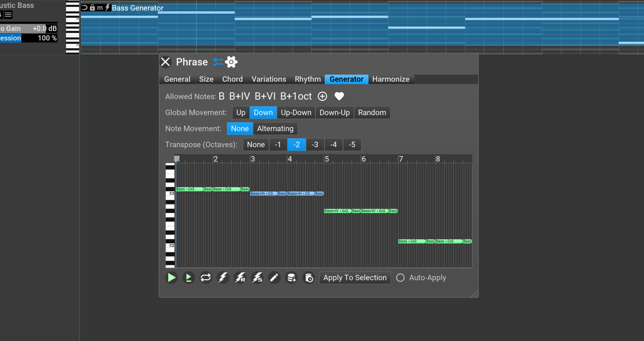Screen dimensions: 644x341
Task: Switch to the Harmonize tab
Action: (391, 79)
